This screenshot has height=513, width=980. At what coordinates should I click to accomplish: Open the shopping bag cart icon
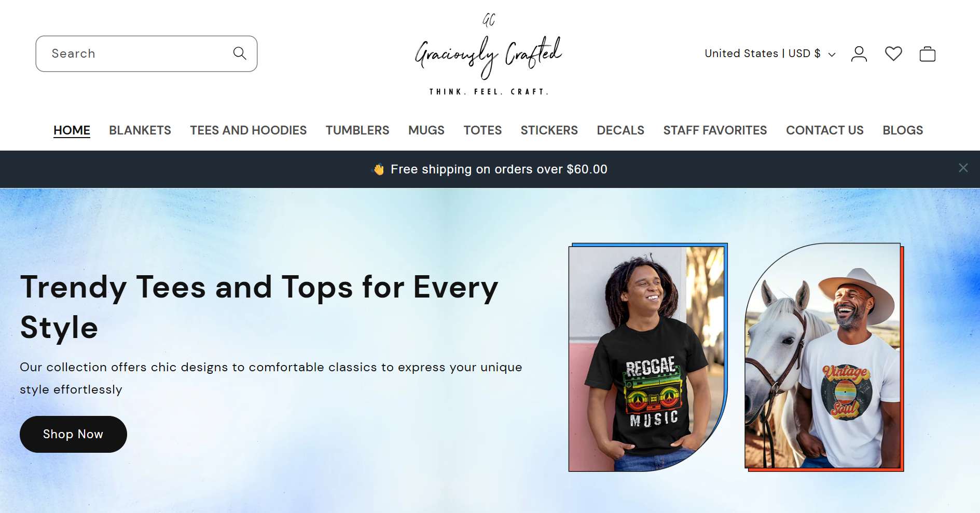928,54
